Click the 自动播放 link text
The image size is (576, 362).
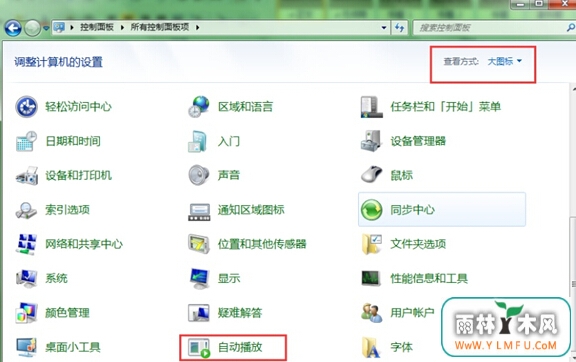point(240,347)
